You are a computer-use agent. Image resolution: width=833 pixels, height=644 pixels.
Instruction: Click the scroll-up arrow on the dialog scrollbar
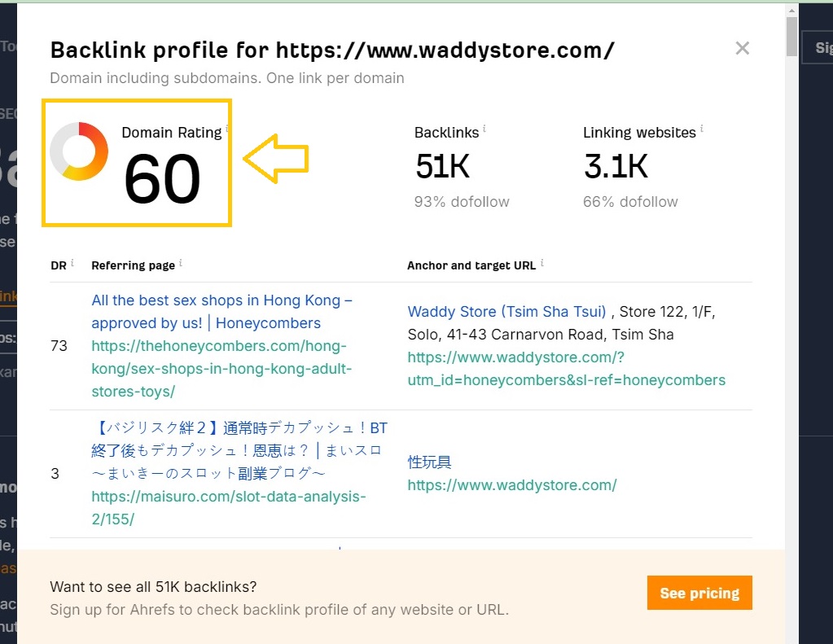pyautogui.click(x=791, y=10)
